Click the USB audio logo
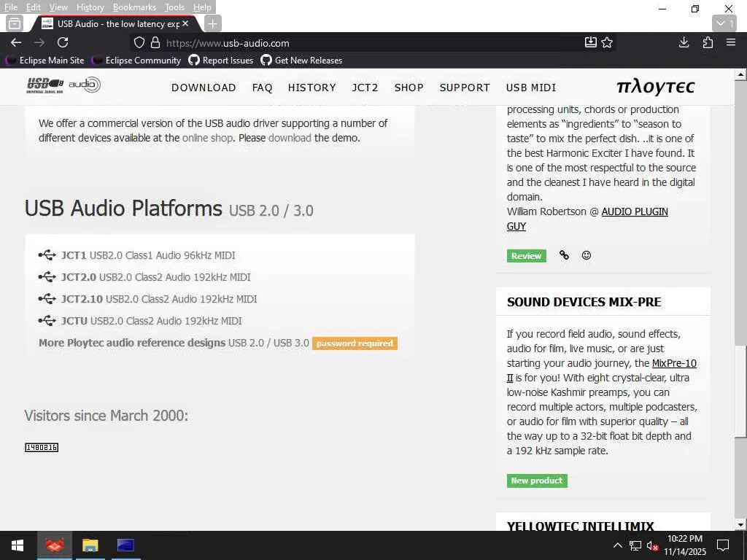This screenshot has height=560, width=747. [x=64, y=85]
